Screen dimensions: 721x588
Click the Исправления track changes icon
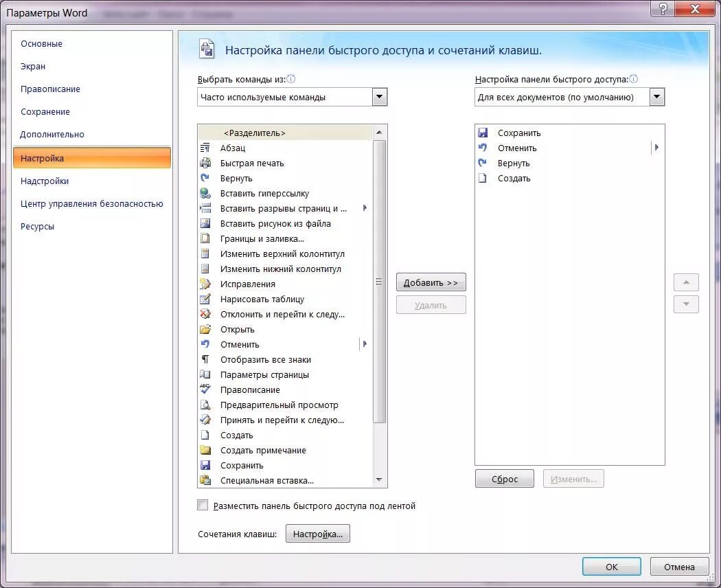point(205,284)
